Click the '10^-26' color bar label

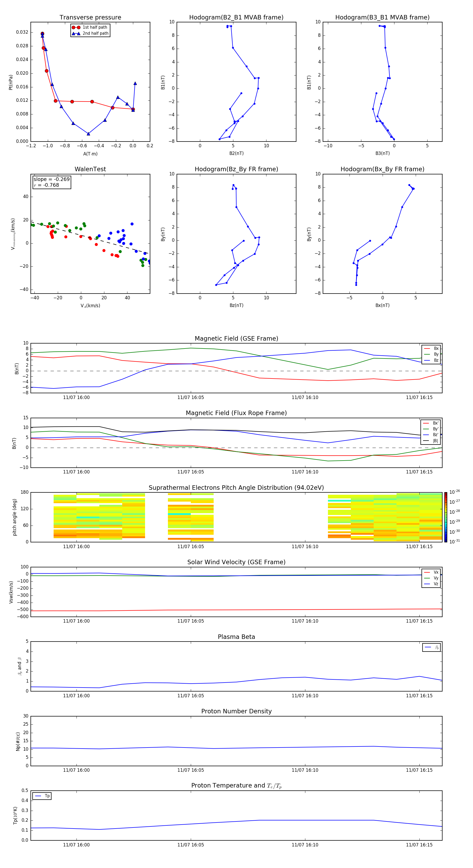click(455, 492)
